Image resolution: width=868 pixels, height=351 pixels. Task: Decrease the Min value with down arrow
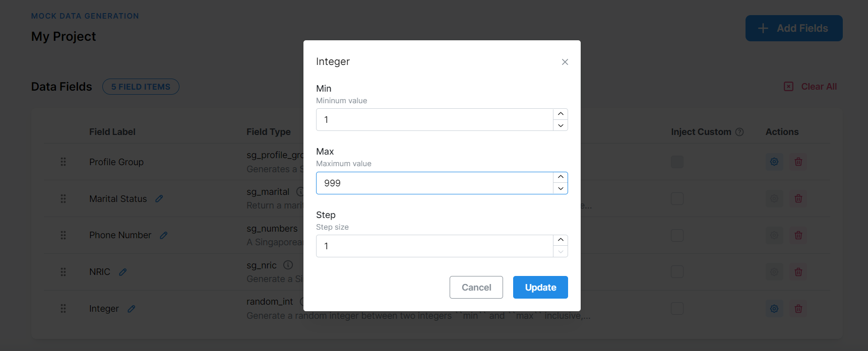(x=561, y=125)
